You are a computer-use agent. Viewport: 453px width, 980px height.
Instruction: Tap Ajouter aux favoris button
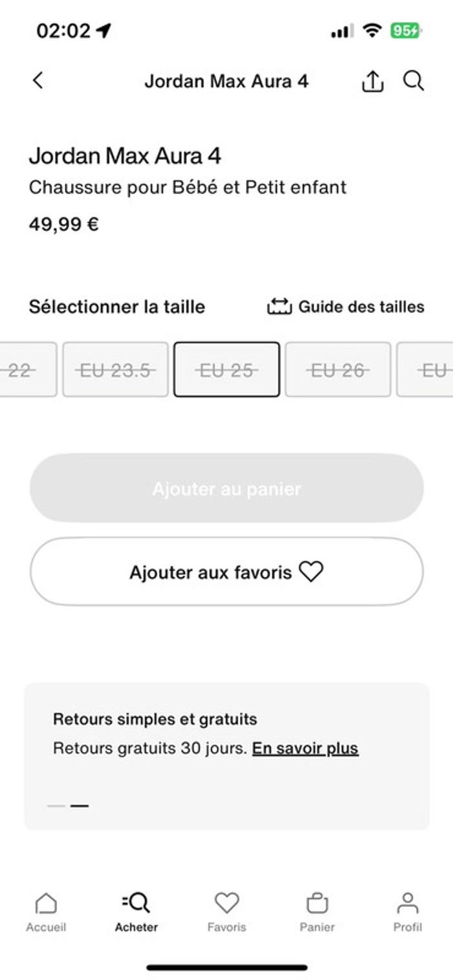pos(226,572)
